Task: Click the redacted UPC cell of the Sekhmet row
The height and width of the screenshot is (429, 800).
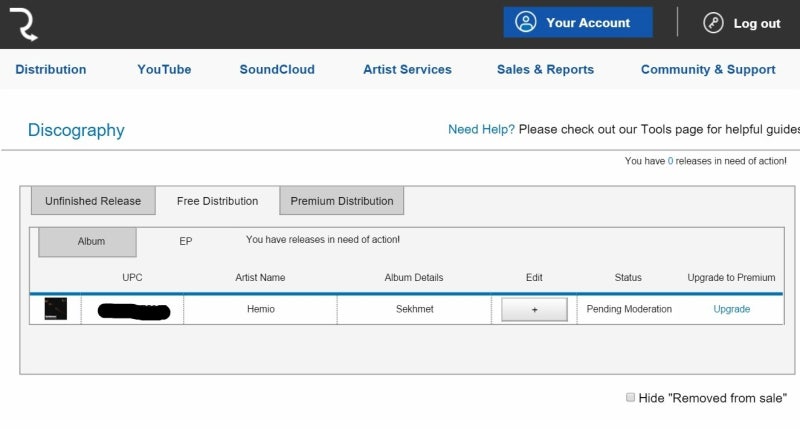Action: pos(133,311)
